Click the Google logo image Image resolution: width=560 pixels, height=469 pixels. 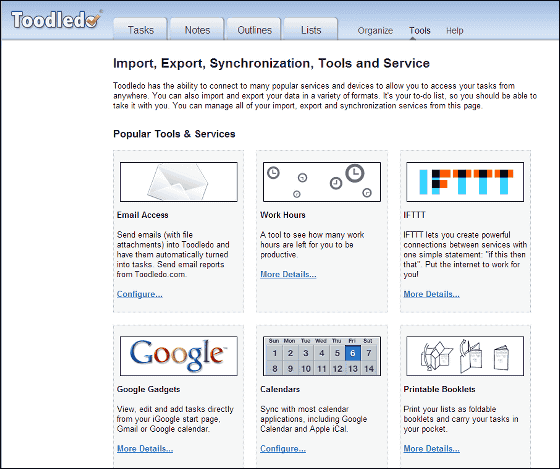click(179, 356)
